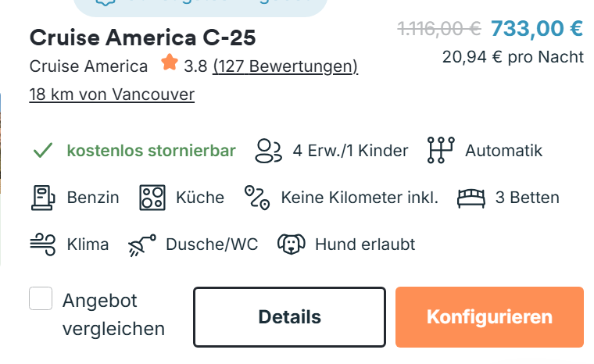Tick the Angebot vergleichen checkbox
Screen dimensions: 594x364
tap(41, 299)
